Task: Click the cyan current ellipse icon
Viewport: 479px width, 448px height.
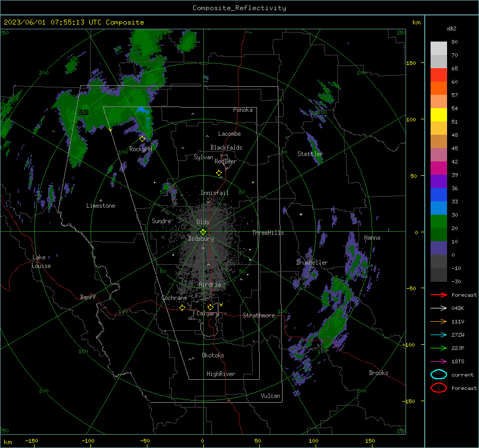Action: click(439, 374)
